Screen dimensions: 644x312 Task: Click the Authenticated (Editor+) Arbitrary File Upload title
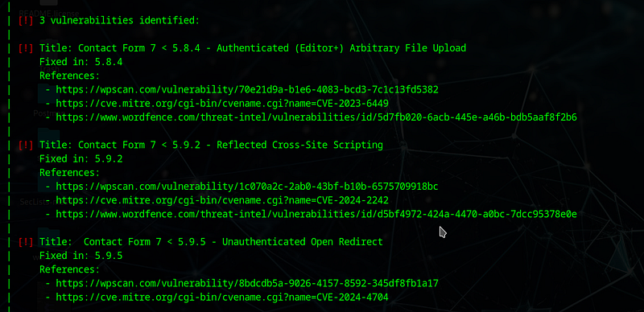click(x=253, y=48)
